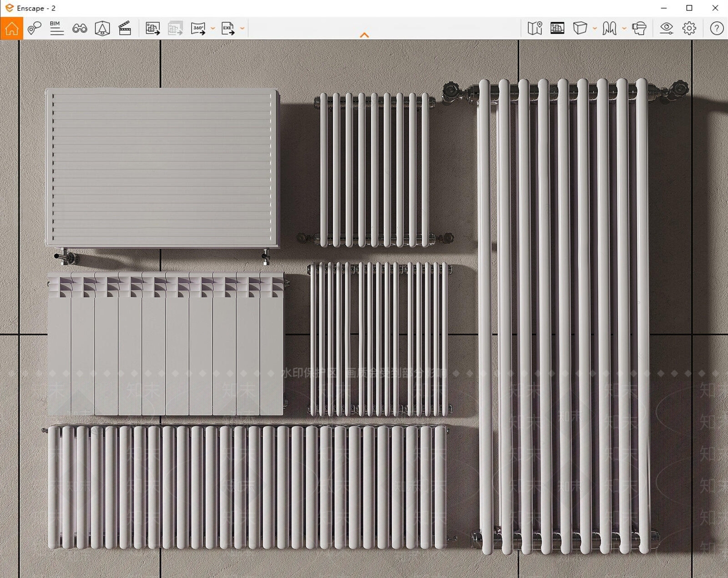Expand the walk mode dropdown arrow
The image size is (728, 578).
(624, 28)
